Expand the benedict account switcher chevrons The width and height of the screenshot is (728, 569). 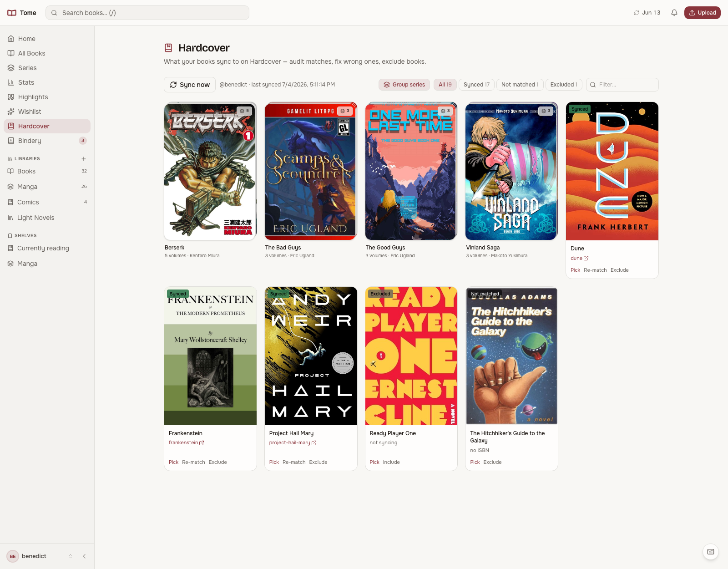(71, 556)
